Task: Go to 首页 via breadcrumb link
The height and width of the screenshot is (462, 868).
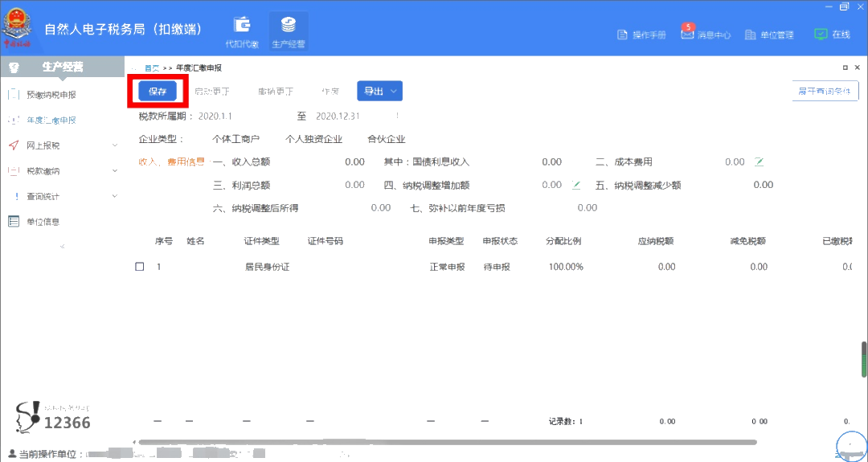Action: pyautogui.click(x=152, y=68)
